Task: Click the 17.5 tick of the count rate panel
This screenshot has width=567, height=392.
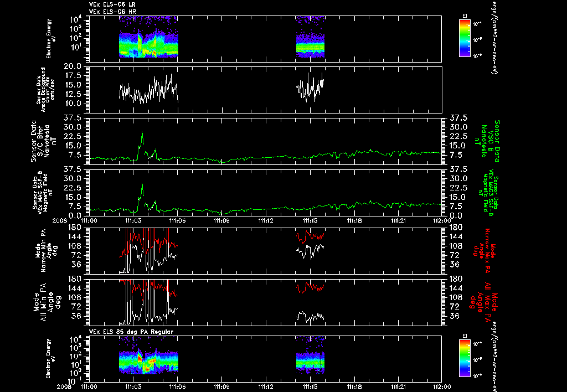Action: click(x=73, y=76)
